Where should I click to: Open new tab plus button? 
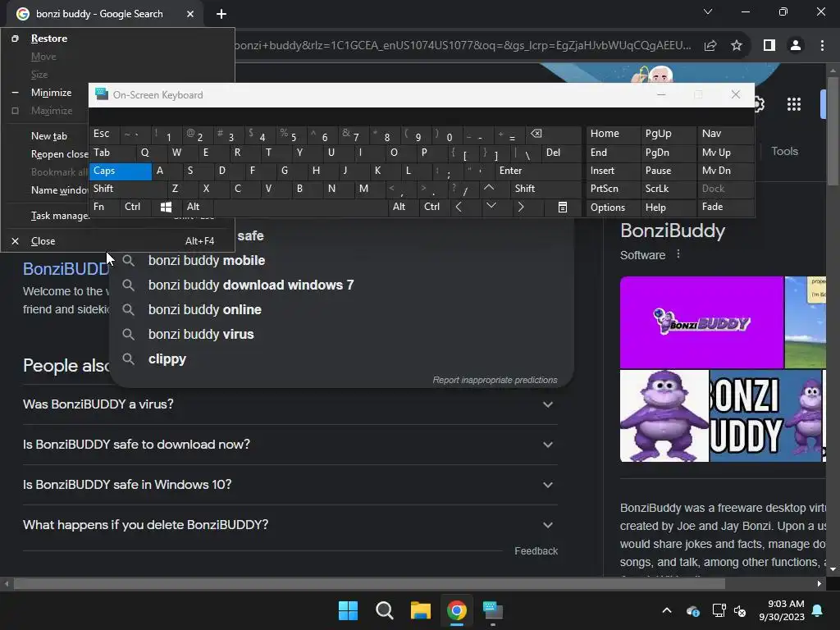pos(221,14)
